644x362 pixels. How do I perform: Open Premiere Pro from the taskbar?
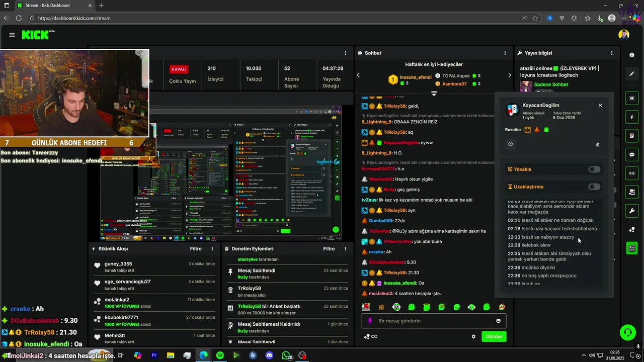154,355
